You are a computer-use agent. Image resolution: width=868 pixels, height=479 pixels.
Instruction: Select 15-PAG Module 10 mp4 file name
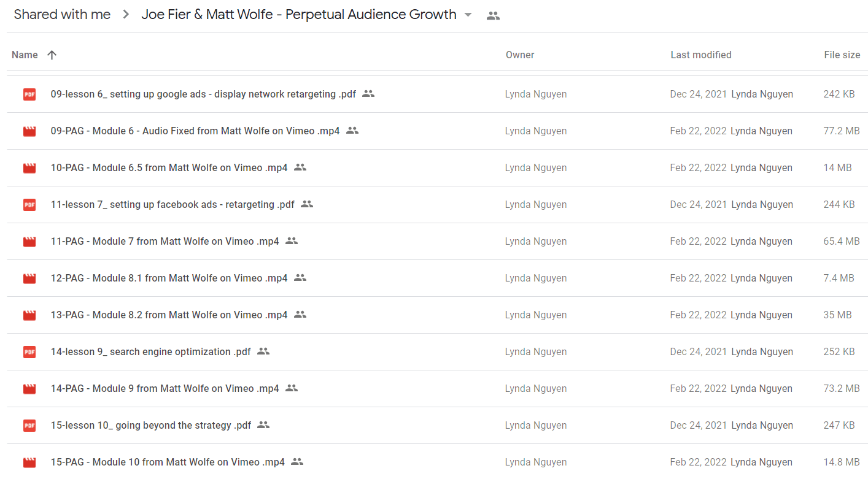pos(168,462)
